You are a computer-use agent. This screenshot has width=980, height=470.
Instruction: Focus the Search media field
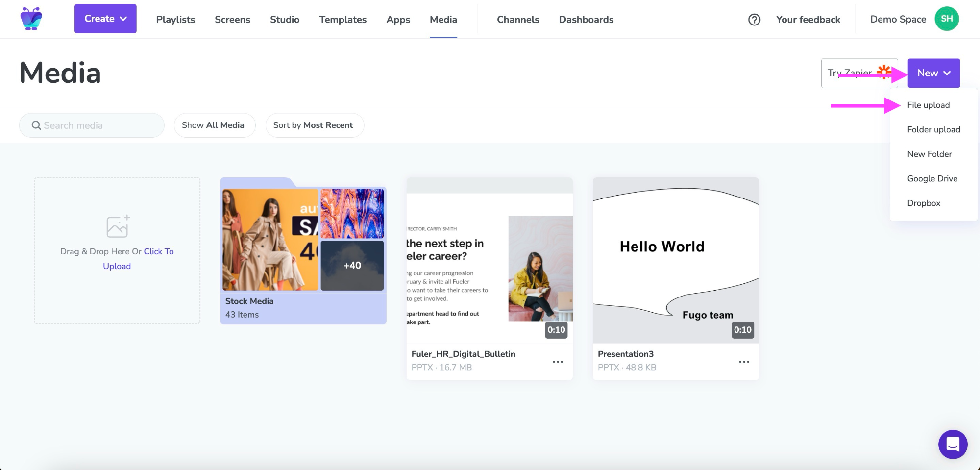pyautogui.click(x=92, y=125)
